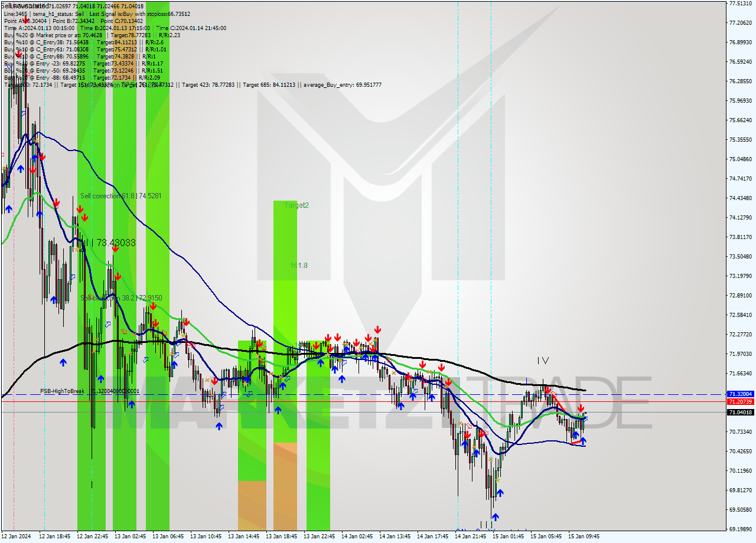Click the 77.51310 price scale value
The image size is (756, 543).
[x=740, y=3]
